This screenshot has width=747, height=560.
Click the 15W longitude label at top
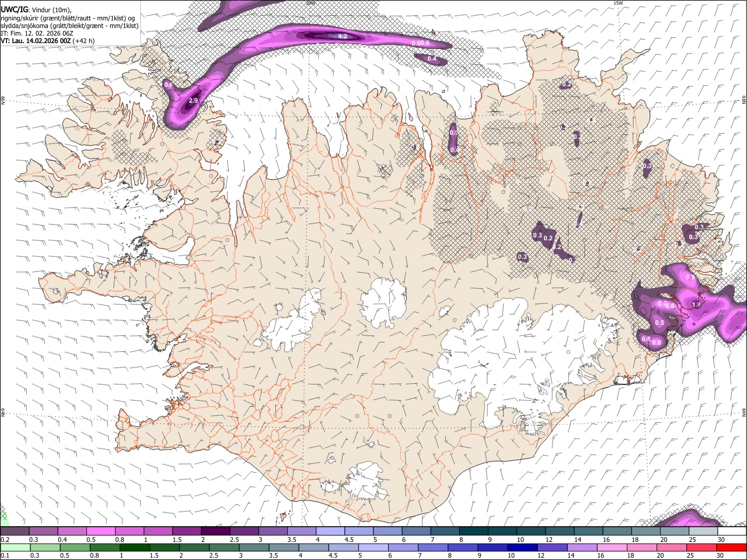pyautogui.click(x=619, y=3)
